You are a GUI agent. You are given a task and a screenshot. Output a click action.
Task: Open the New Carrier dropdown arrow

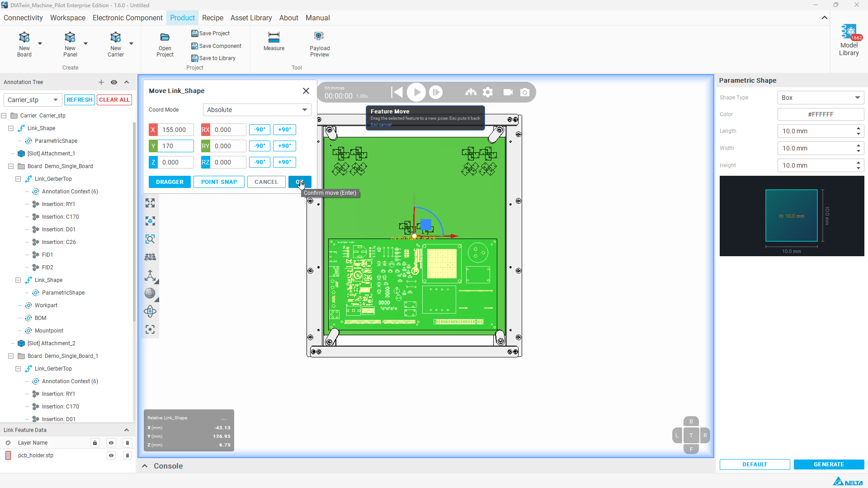pos(131,43)
